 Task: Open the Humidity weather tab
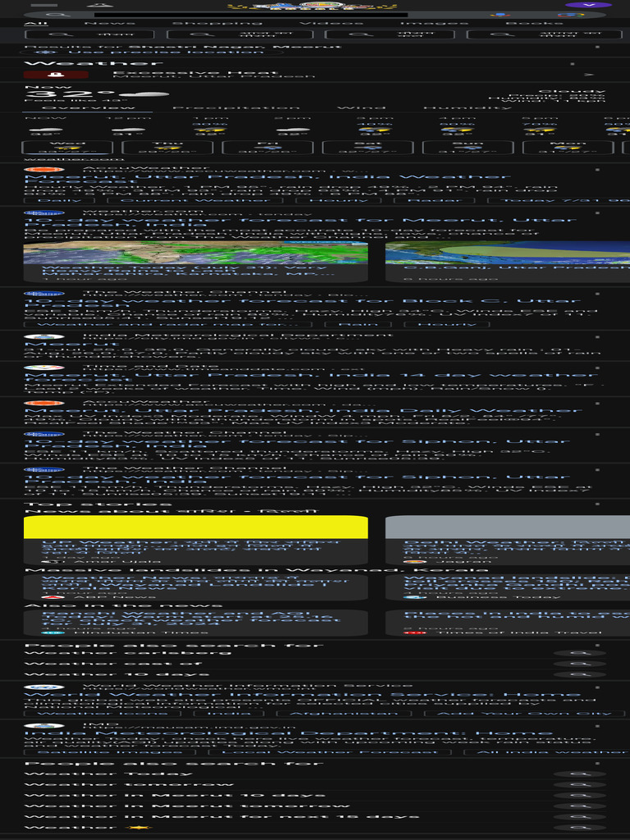point(467,107)
